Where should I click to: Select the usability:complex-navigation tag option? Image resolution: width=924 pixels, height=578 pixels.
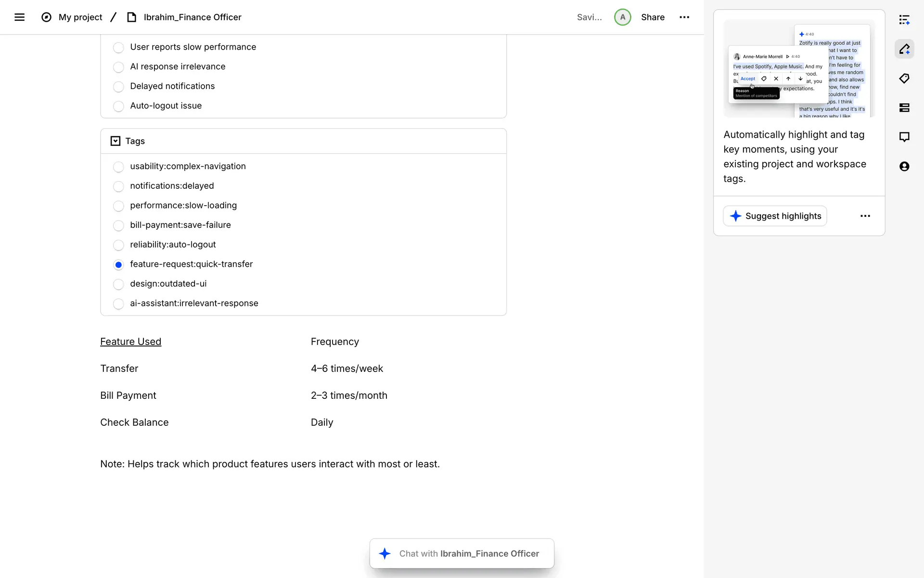(x=118, y=167)
